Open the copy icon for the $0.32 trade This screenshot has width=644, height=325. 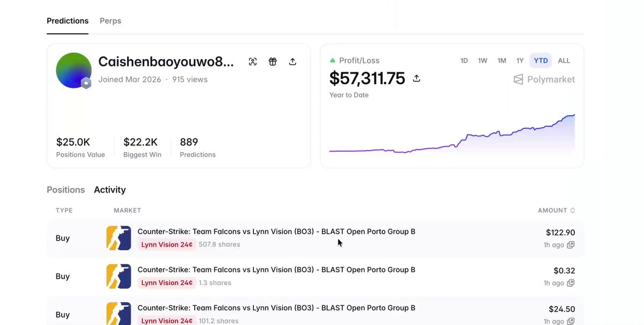571,283
